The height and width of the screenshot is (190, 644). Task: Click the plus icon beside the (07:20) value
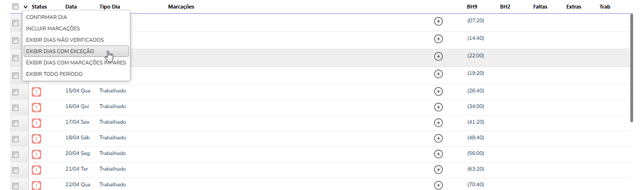pos(438,21)
